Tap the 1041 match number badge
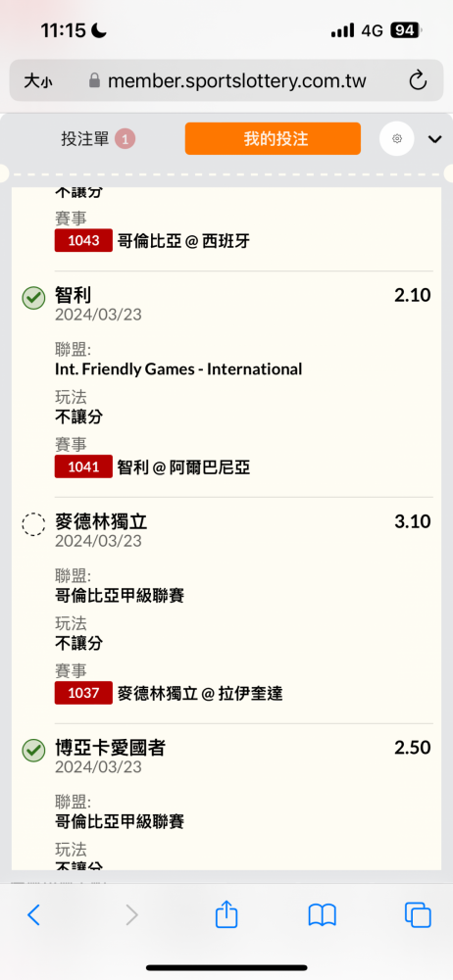This screenshot has height=980, width=453. tap(83, 466)
